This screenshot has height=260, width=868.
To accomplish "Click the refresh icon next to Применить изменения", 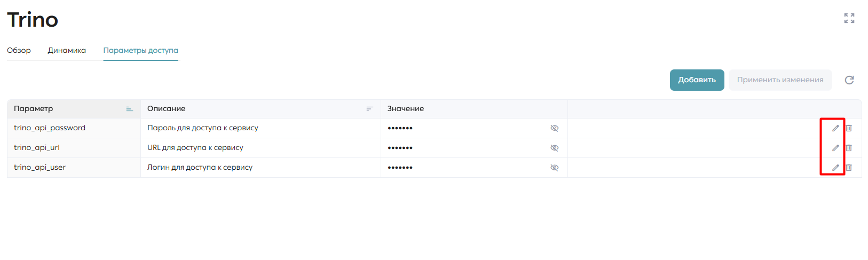I will (849, 80).
